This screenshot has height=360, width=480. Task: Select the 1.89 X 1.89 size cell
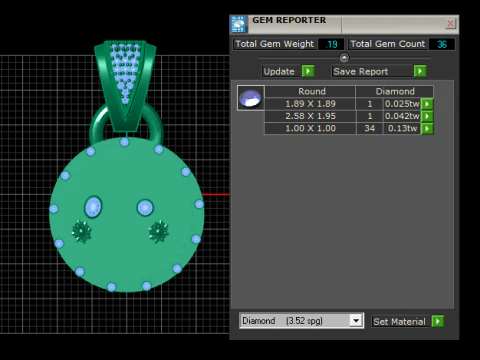coord(310,104)
